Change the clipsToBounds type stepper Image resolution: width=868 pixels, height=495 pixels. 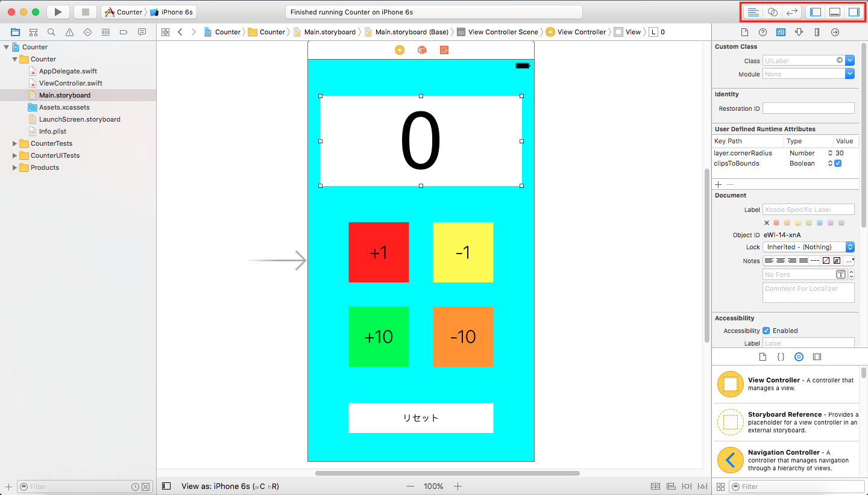(830, 163)
